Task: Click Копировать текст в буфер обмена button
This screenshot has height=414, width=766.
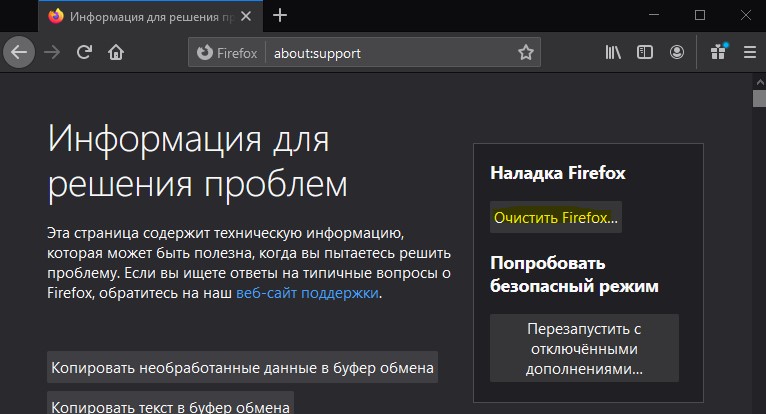Action: point(170,403)
